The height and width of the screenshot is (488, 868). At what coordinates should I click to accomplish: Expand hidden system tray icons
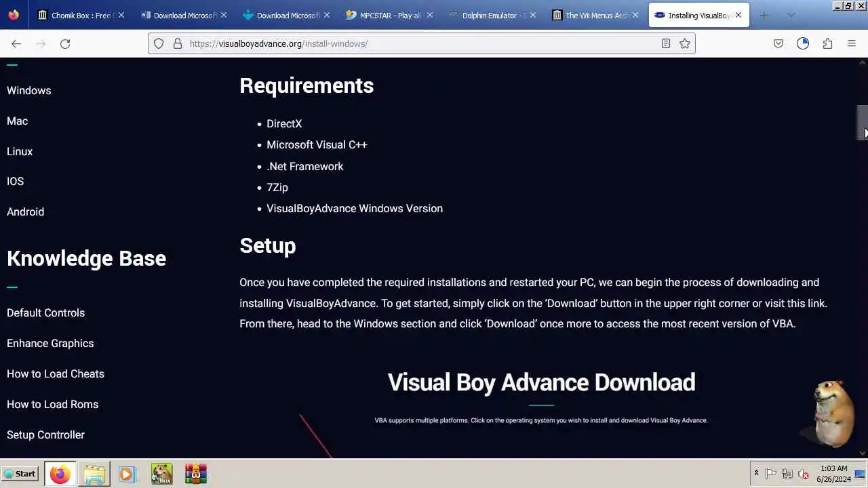coord(756,474)
